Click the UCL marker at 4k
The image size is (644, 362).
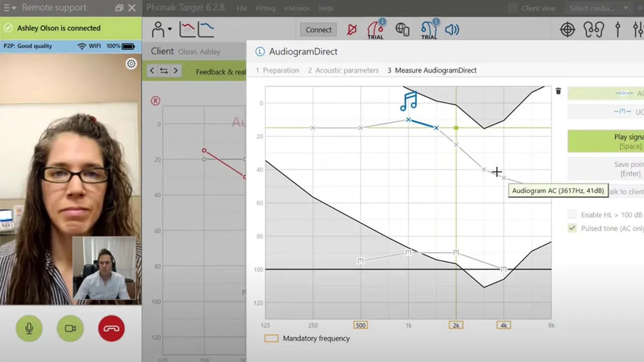coord(503,269)
